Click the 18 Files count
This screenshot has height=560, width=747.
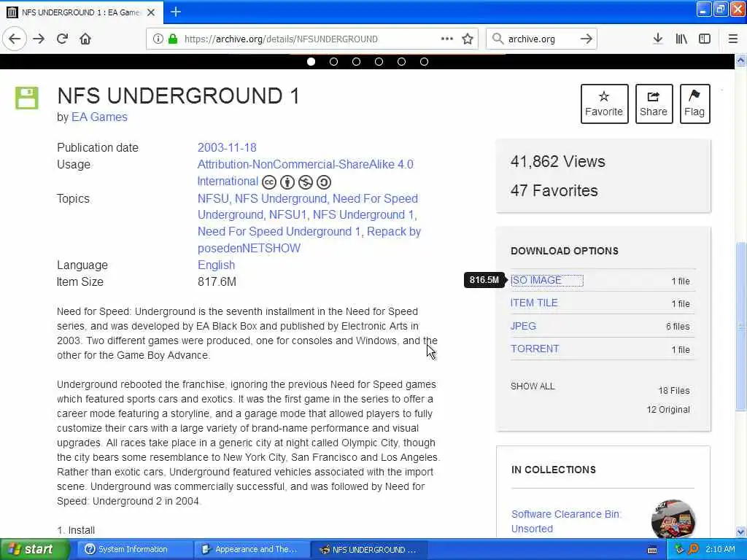click(x=673, y=391)
